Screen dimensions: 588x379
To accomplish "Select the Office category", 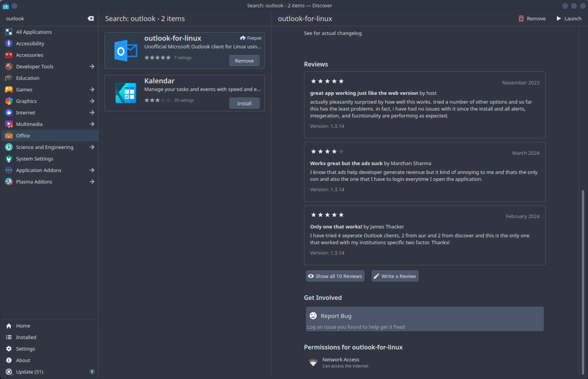I will coord(50,136).
